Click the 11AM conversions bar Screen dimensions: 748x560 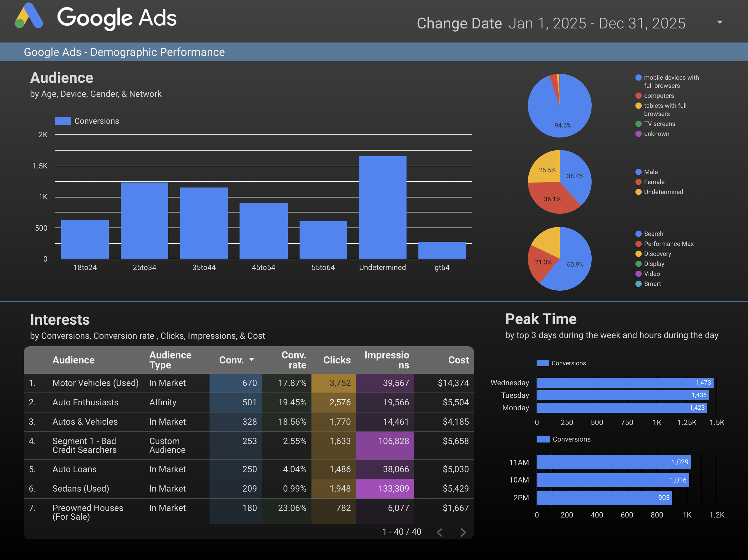[x=614, y=462]
